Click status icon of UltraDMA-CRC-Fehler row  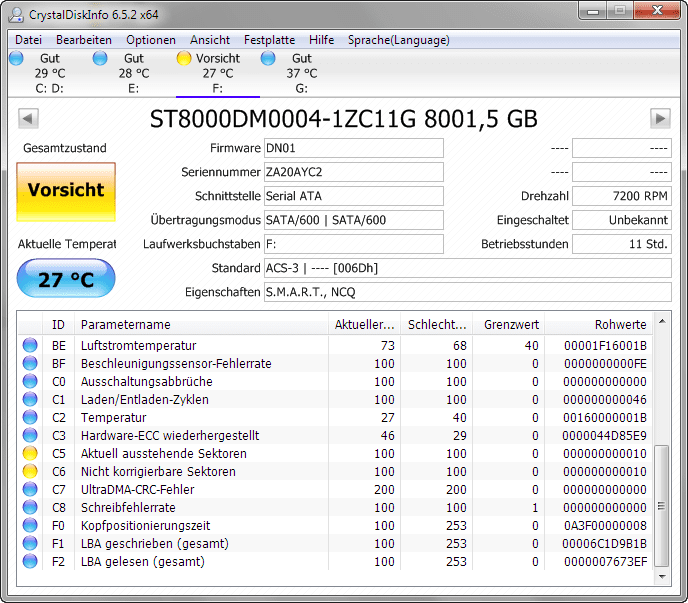[30, 489]
